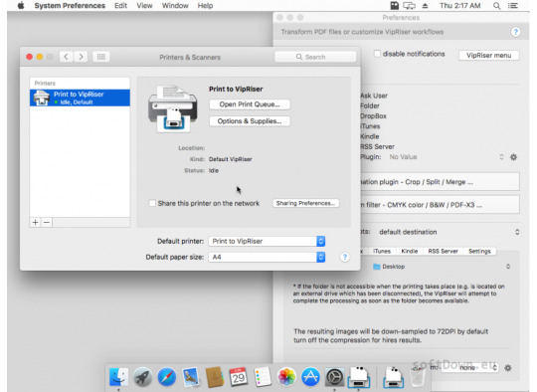Add a printer with plus button
This screenshot has height=392, width=537.
pos(35,223)
